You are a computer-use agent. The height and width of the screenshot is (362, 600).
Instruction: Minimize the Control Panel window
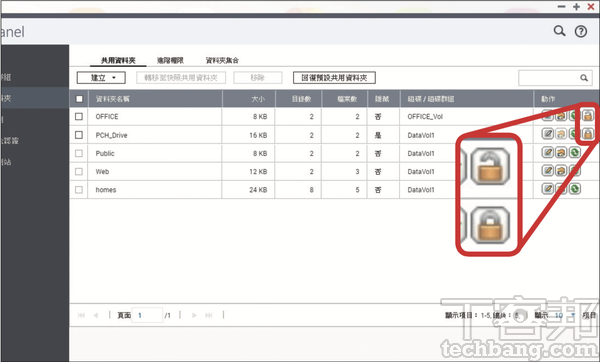click(x=561, y=7)
